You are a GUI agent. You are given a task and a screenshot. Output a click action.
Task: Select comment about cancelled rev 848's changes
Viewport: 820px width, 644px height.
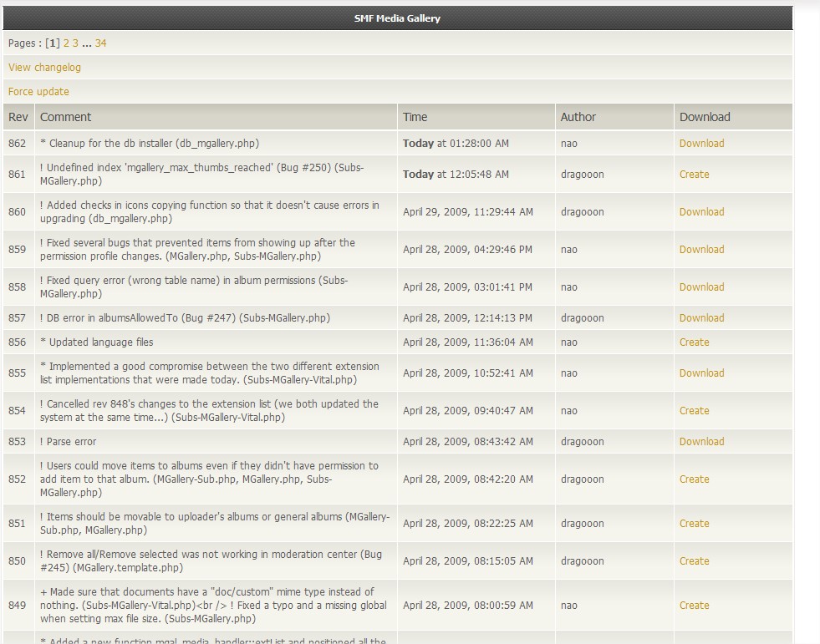pos(209,410)
